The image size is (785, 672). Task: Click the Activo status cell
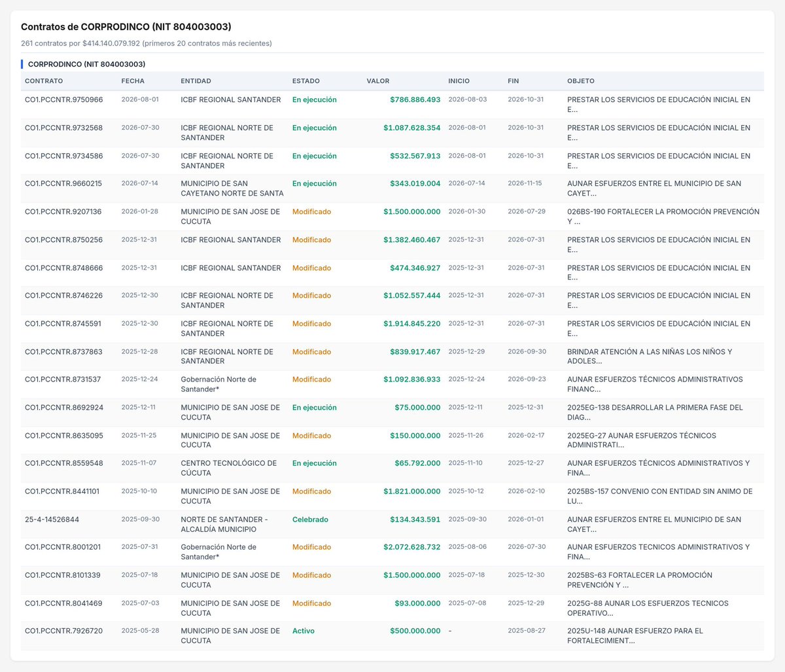coord(304,631)
